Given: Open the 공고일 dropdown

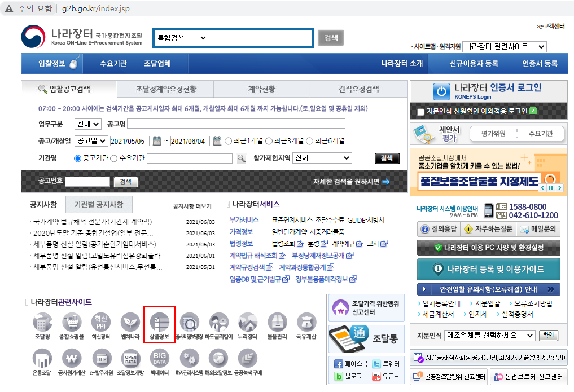Looking at the screenshot, I should [91, 141].
